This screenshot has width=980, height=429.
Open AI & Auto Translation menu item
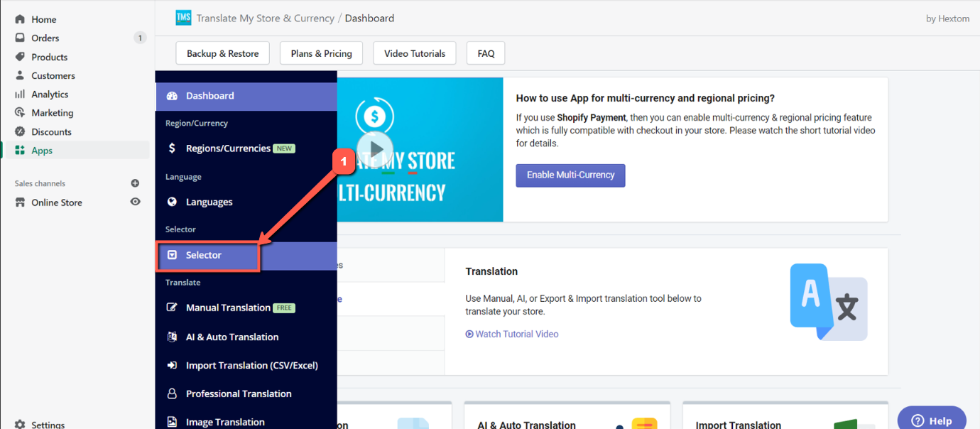click(246, 337)
